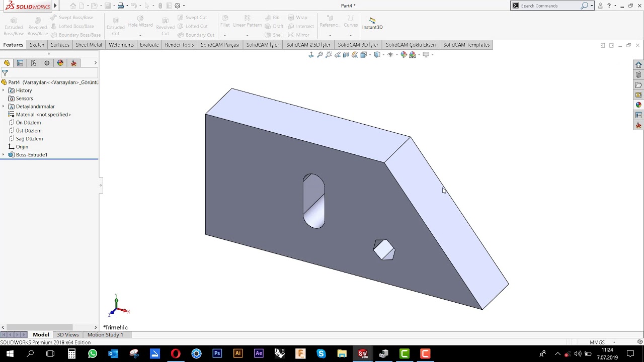The height and width of the screenshot is (362, 644).
Task: Click the Zoom to Area icon
Action: pos(329,55)
